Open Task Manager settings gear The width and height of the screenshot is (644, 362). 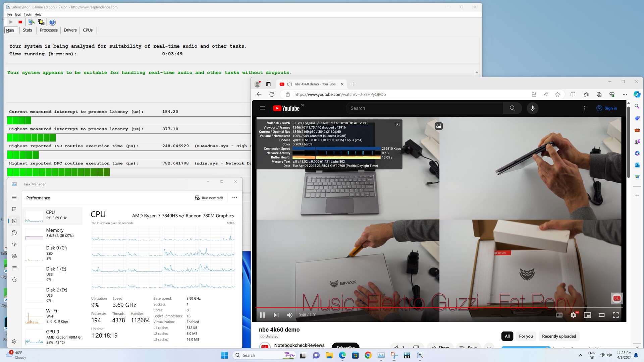click(x=14, y=342)
